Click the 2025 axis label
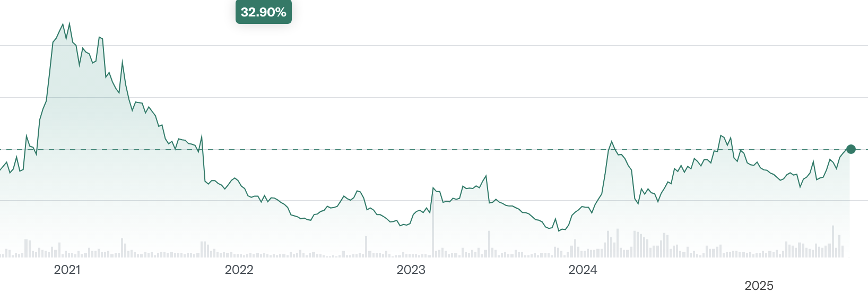This screenshot has width=868, height=292. (759, 286)
